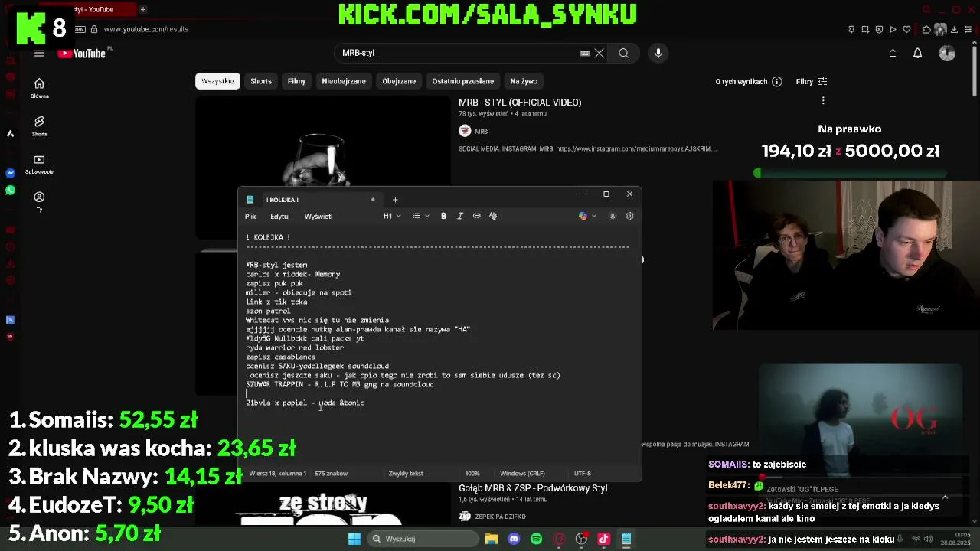Image resolution: width=980 pixels, height=551 pixels.
Task: Click the browser snapshot selection icon
Action: click(865, 29)
